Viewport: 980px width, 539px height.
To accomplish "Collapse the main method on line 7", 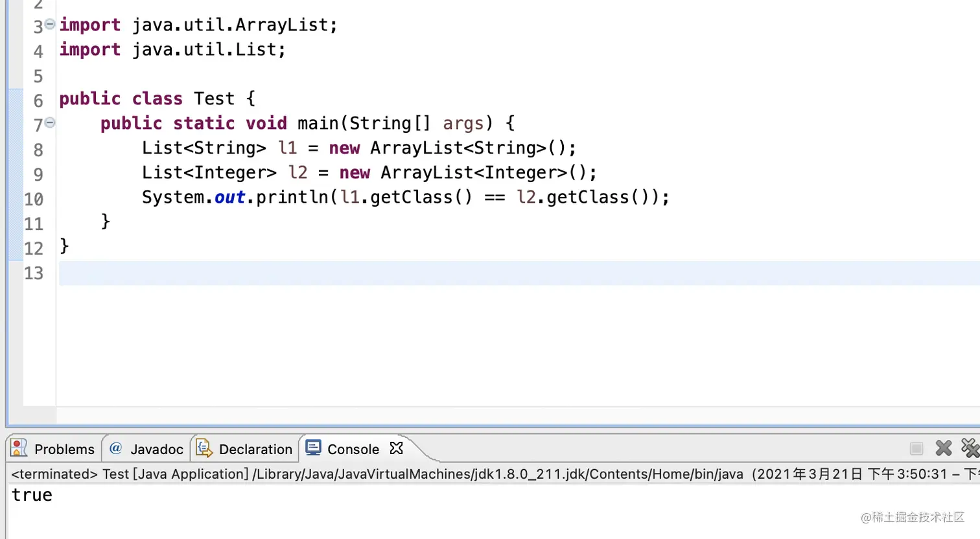I will point(50,122).
